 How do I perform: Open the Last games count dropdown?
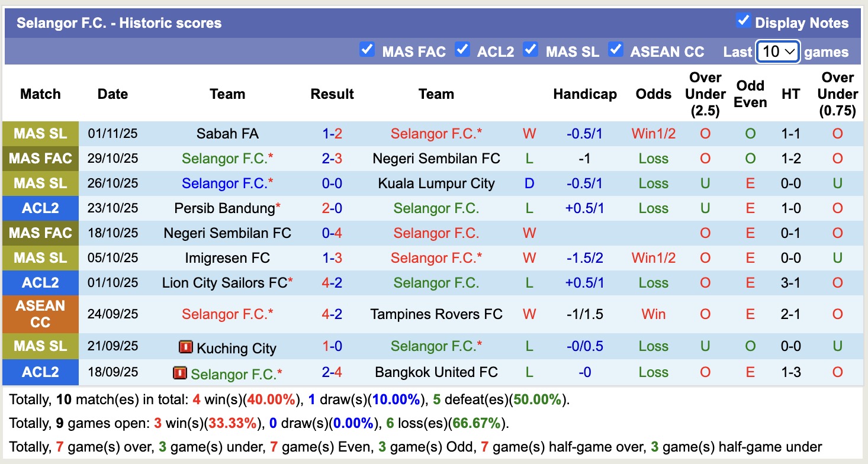pos(777,51)
